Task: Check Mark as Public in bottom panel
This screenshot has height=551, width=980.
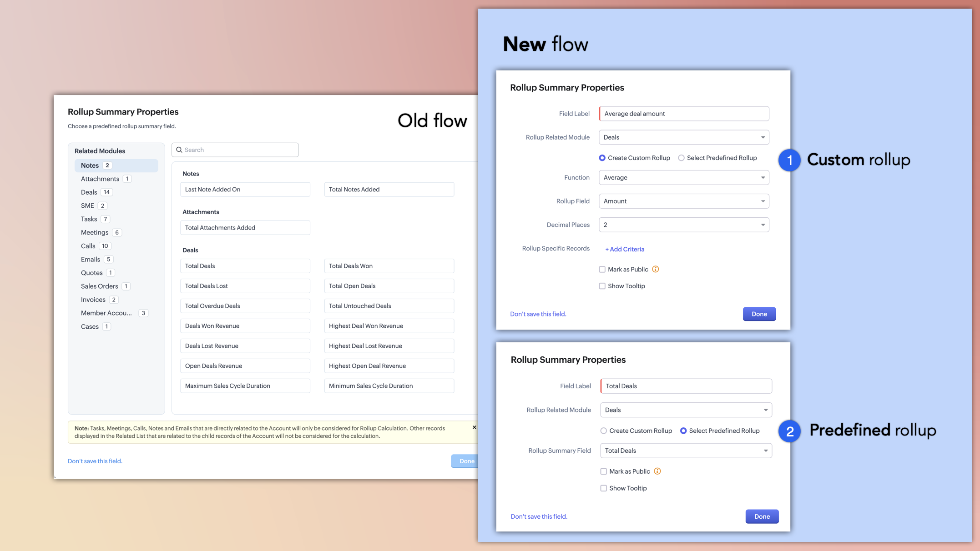Action: (x=604, y=471)
